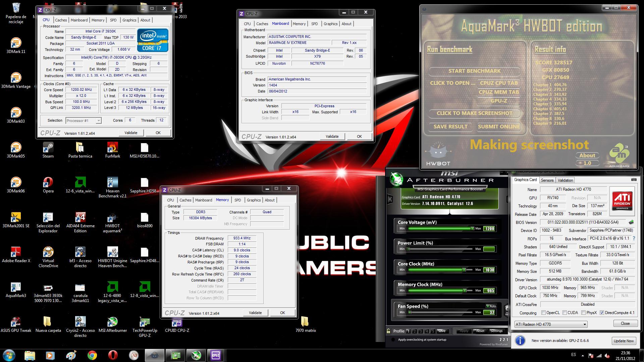Open Google Chrome from taskbar
This screenshot has height=362, width=644.
coord(92,355)
